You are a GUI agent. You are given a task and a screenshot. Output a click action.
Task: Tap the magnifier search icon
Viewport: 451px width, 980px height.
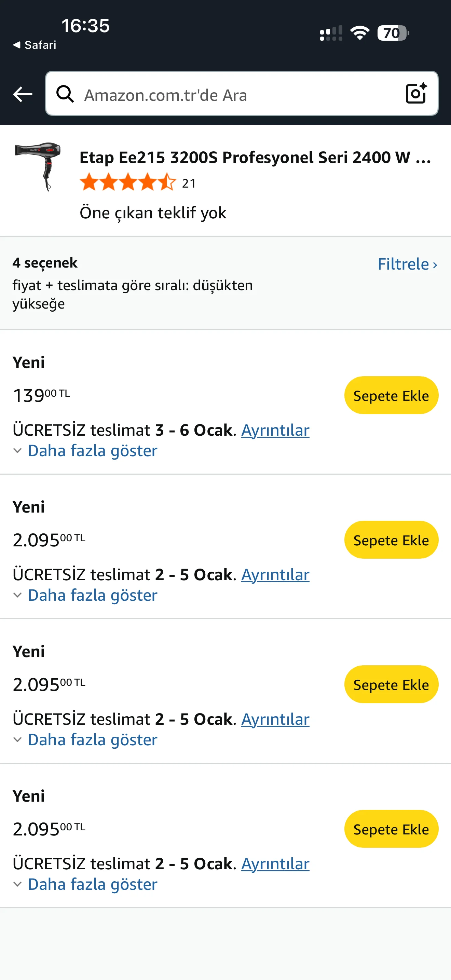click(x=65, y=94)
